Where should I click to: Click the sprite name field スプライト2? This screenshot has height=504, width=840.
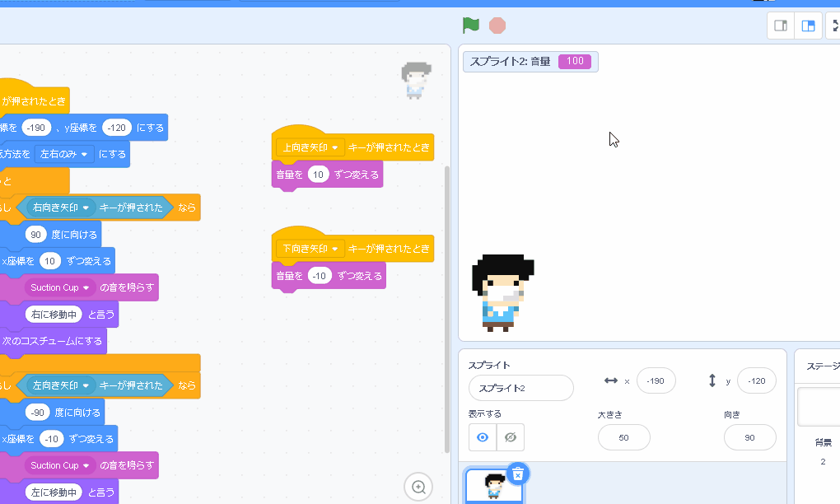[x=520, y=388]
